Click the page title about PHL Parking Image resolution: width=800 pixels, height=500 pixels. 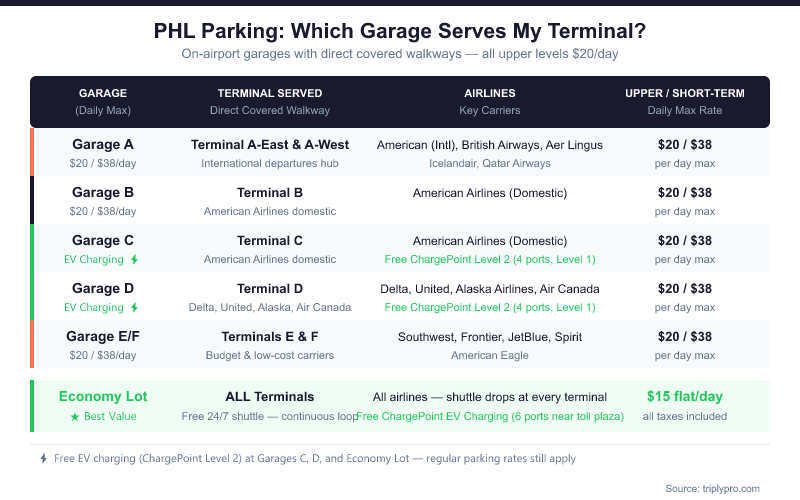pos(400,31)
